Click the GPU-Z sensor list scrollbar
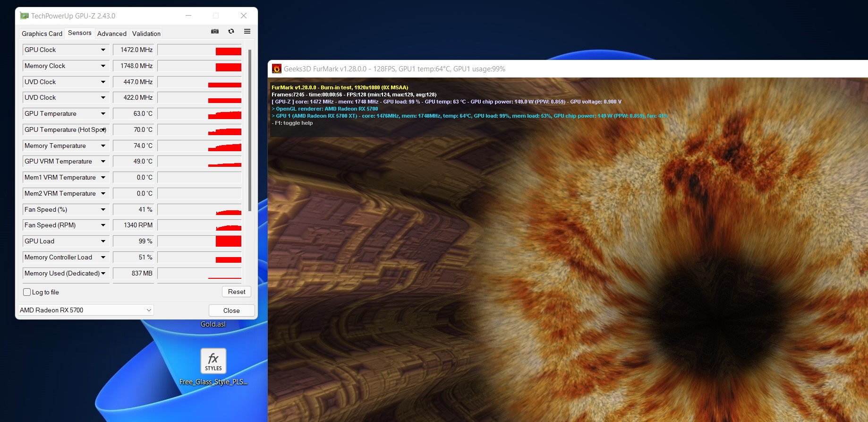Image resolution: width=868 pixels, height=422 pixels. click(x=250, y=130)
